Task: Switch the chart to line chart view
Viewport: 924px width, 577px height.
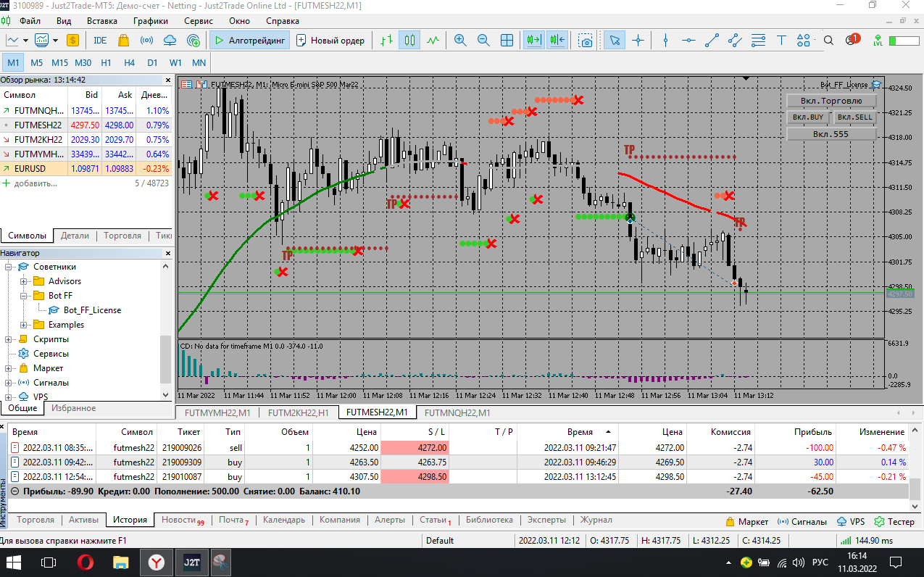Action: click(x=433, y=41)
